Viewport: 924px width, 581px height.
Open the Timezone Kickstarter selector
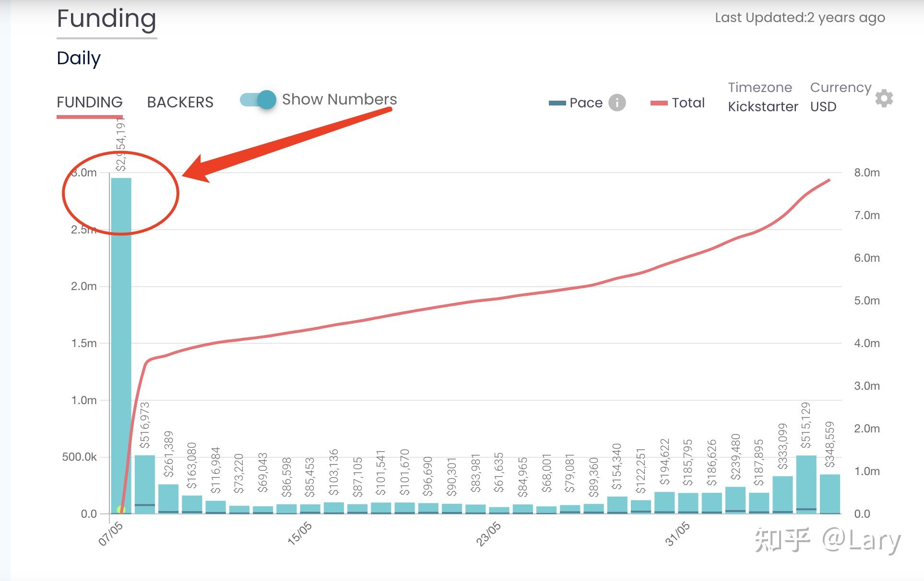763,106
